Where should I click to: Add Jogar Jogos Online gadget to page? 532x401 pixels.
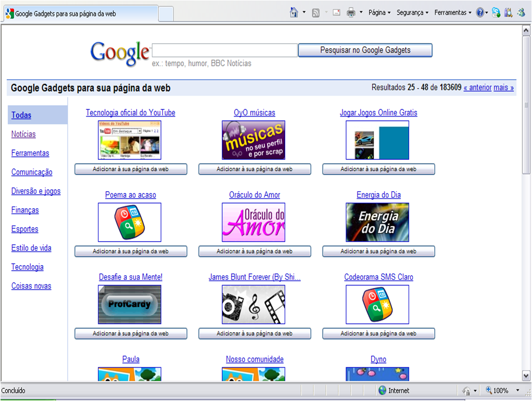(378, 169)
